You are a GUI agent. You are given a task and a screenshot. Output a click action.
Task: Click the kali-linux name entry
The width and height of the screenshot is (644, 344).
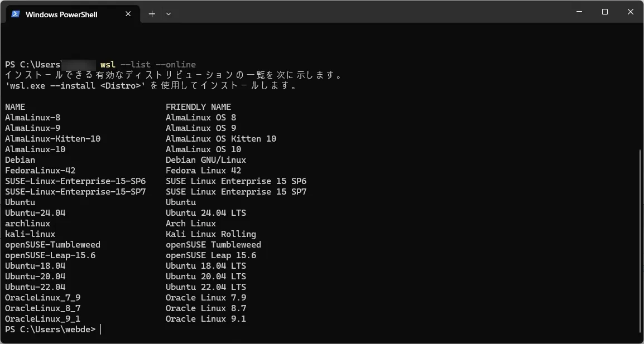click(x=30, y=234)
